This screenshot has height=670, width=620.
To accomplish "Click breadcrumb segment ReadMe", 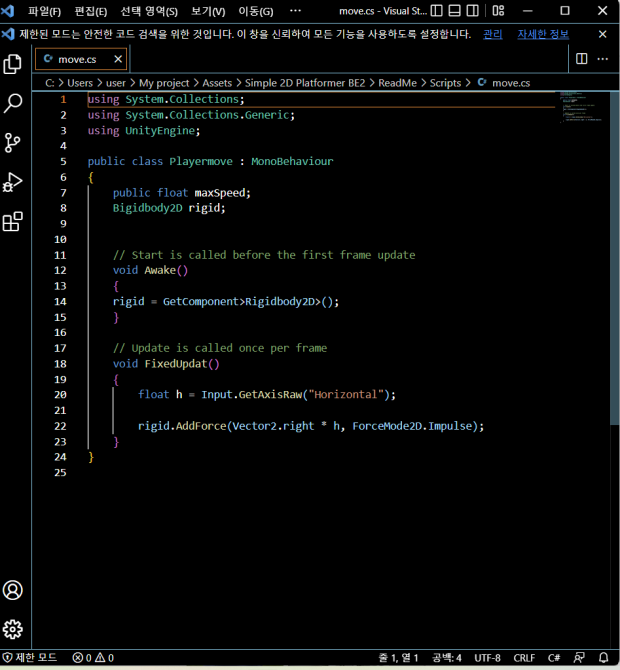I will (397, 83).
